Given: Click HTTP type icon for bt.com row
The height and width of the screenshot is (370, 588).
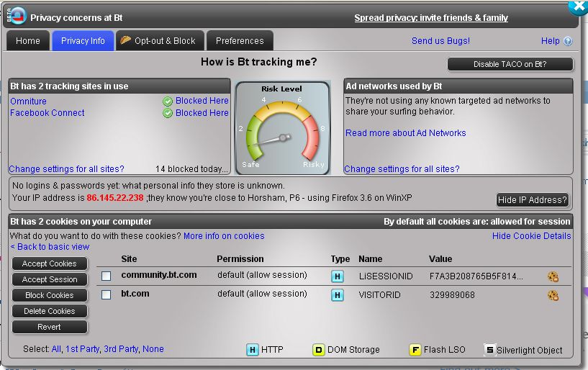Looking at the screenshot, I should [337, 295].
